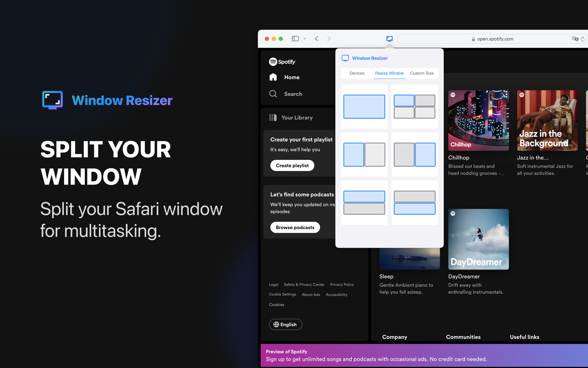Viewport: 588px width, 368px height.
Task: Select the Resize Window tab
Action: pos(389,73)
